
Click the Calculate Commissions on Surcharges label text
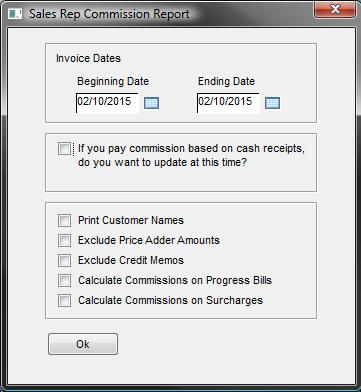pyautogui.click(x=170, y=300)
